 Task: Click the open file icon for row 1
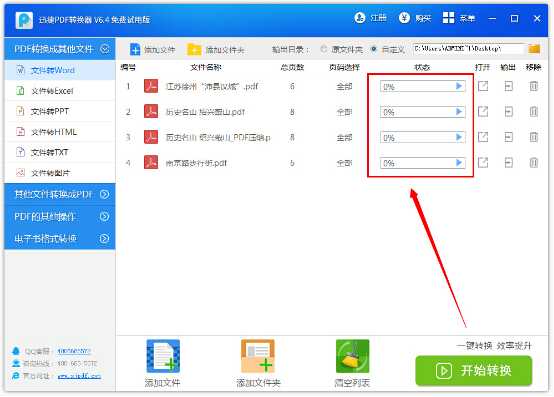pyautogui.click(x=483, y=86)
